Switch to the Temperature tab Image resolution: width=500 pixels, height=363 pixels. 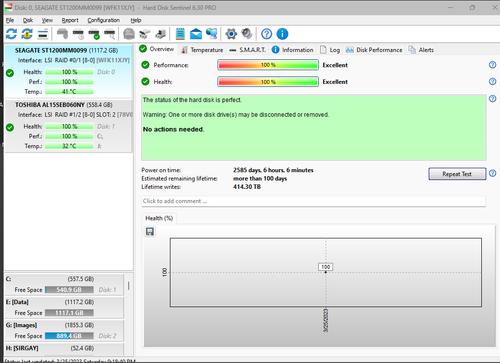pyautogui.click(x=202, y=50)
